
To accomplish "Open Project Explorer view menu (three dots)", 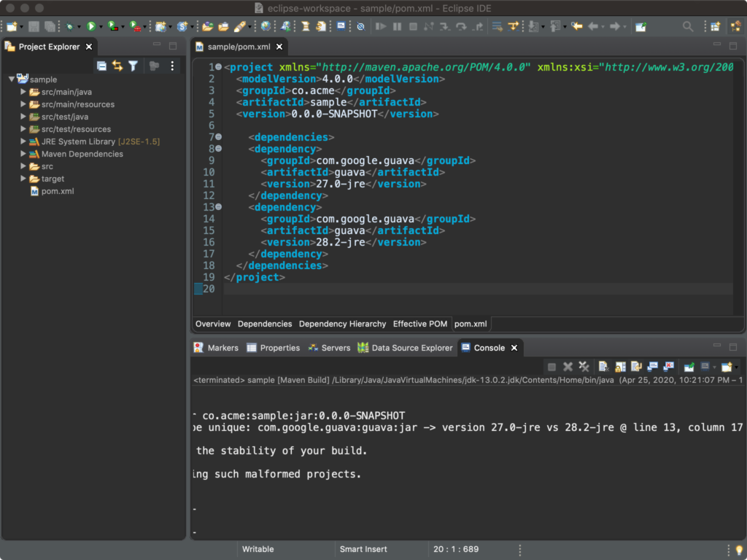I will coord(172,66).
